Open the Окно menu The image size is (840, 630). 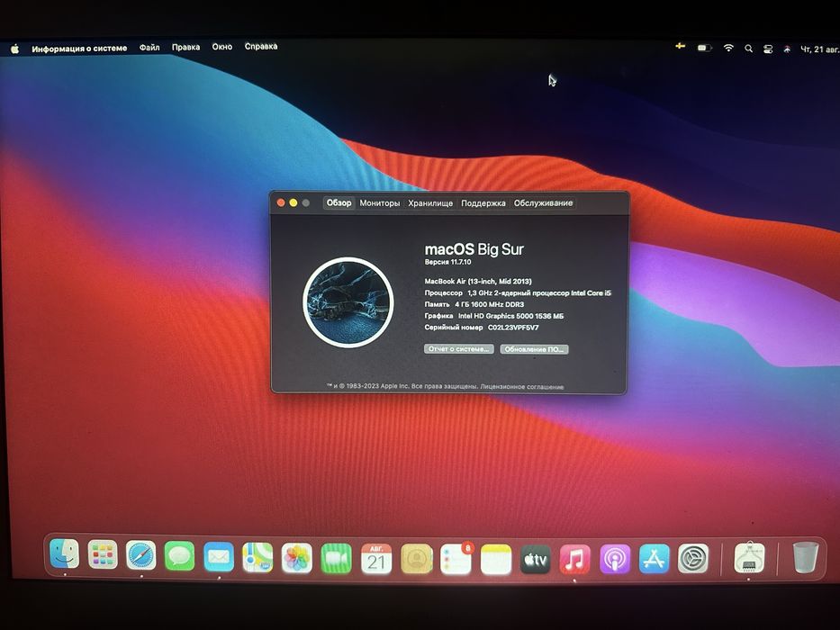click(x=221, y=47)
